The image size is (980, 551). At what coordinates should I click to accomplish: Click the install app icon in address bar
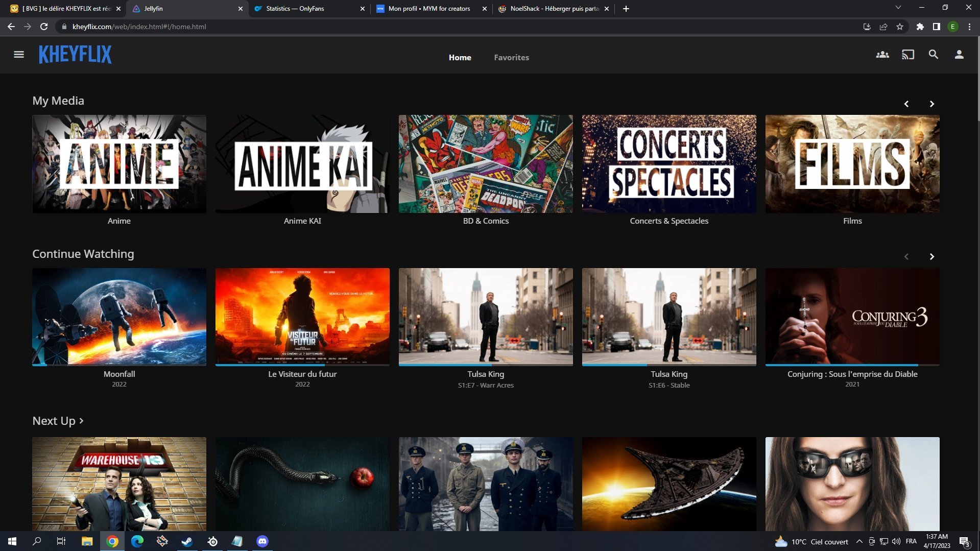coord(867,27)
